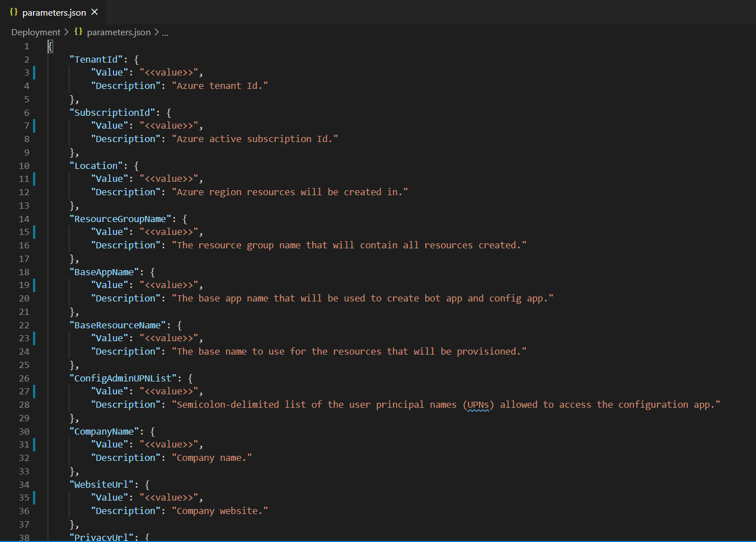
Task: Click parameters.json in the breadcrumb path
Action: (x=119, y=32)
